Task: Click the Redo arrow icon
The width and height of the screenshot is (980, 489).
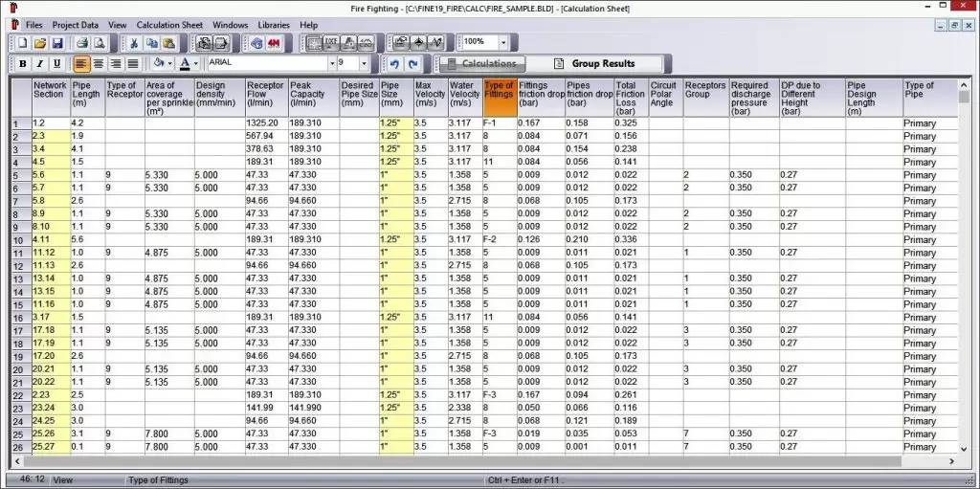Action: tap(412, 64)
